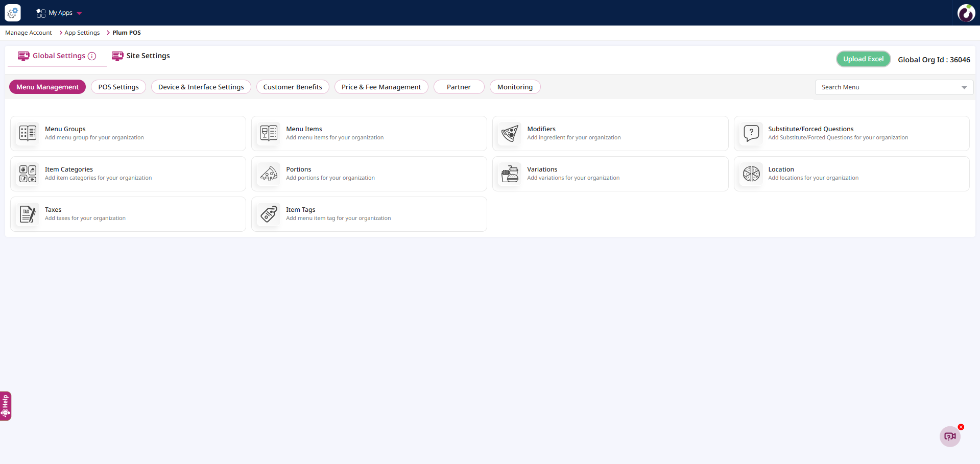This screenshot has height=464, width=980.
Task: Click the Item Tags label icon
Action: point(269,214)
